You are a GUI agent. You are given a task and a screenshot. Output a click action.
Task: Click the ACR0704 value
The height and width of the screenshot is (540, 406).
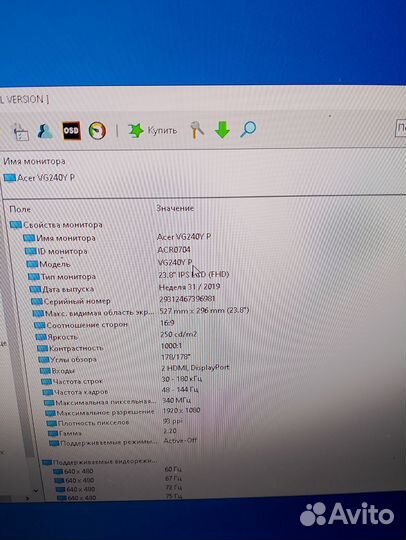point(174,249)
